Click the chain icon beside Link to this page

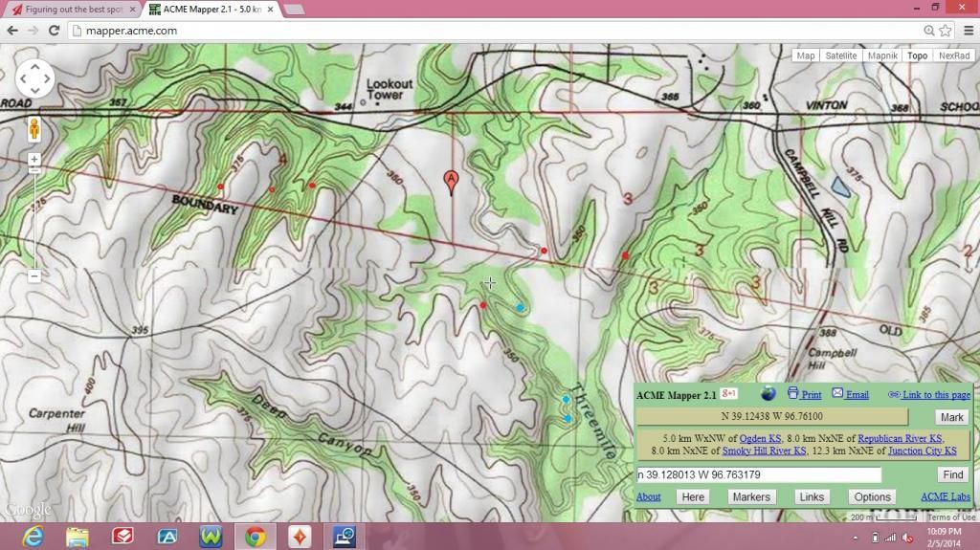click(894, 394)
